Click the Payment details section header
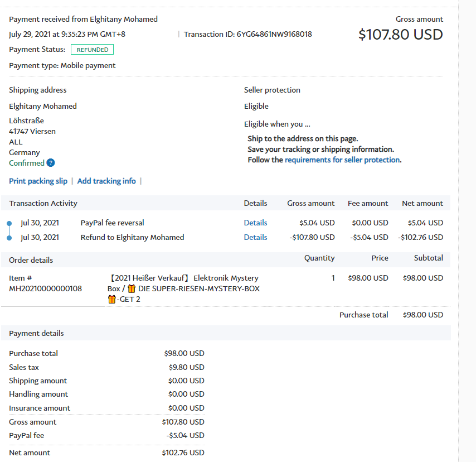Viewport: 476px width, 462px height. (x=36, y=333)
